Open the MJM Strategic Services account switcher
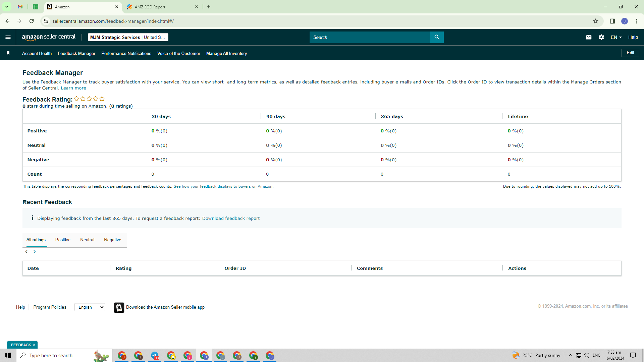The height and width of the screenshot is (362, 644). point(128,37)
